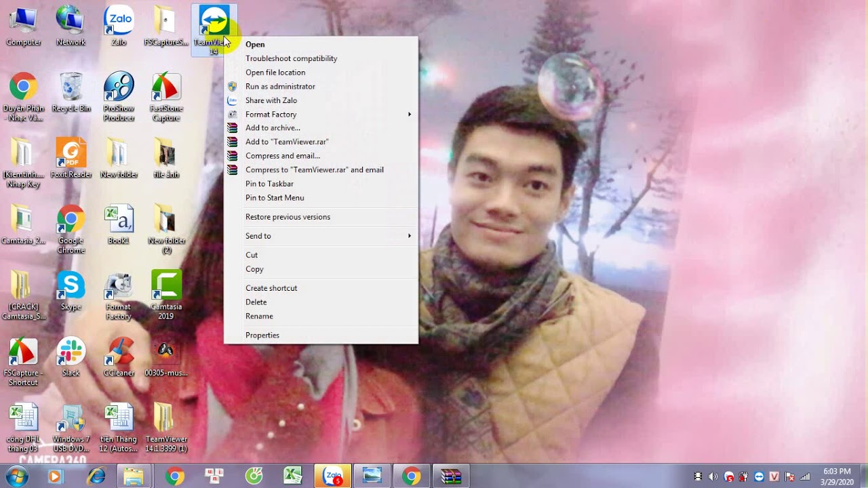Select the Windows 7 USB DVD shortcut
This screenshot has height=488, width=868.
pyautogui.click(x=71, y=428)
